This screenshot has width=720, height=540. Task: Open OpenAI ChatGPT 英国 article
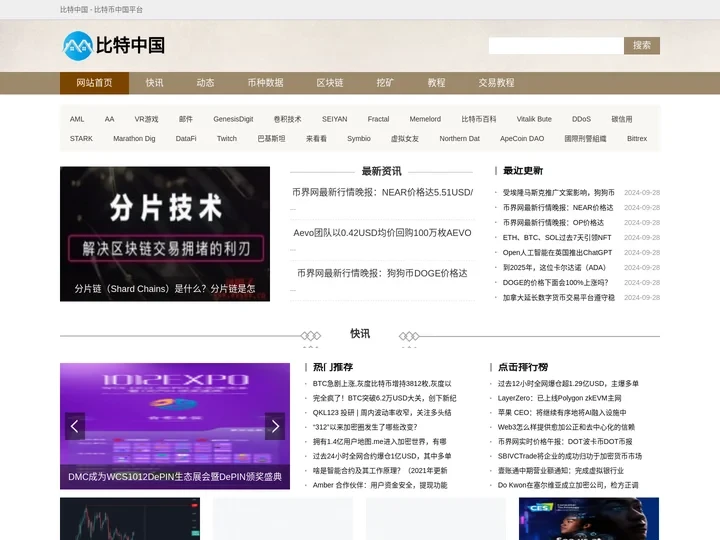point(557,253)
